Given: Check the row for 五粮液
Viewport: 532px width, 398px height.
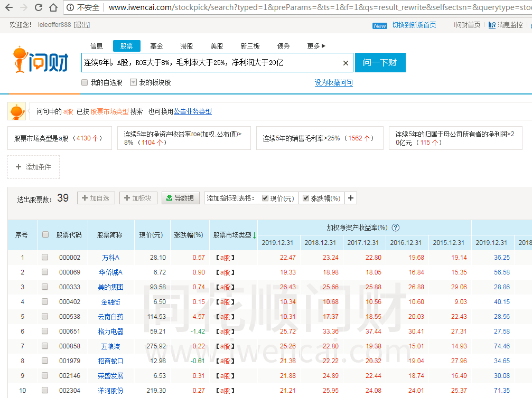Looking at the screenshot, I should point(45,346).
